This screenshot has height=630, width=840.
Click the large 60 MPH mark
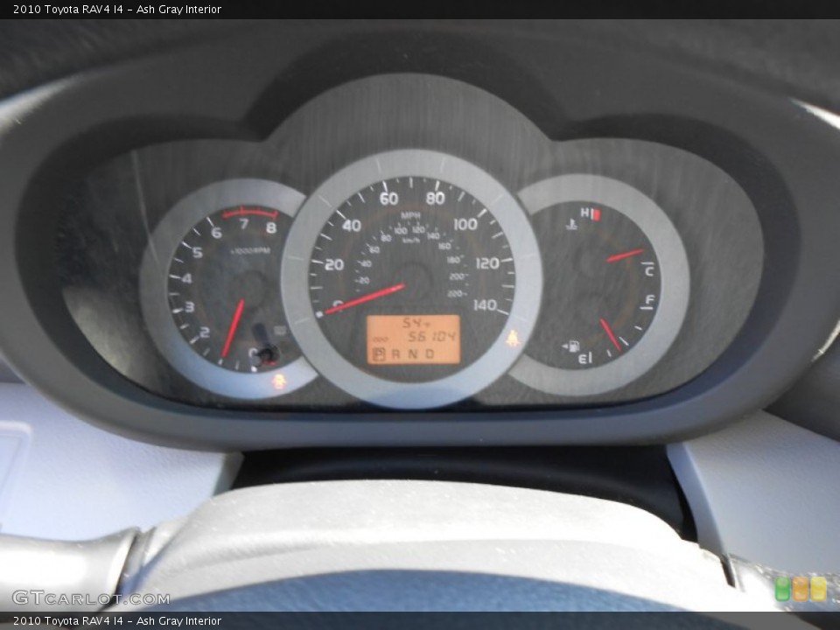point(388,199)
